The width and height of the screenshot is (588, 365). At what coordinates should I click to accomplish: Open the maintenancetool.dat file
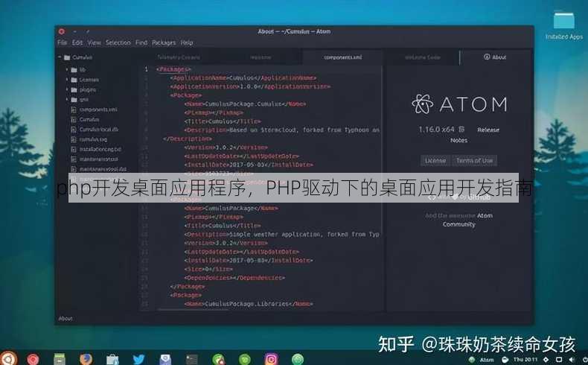tap(103, 169)
